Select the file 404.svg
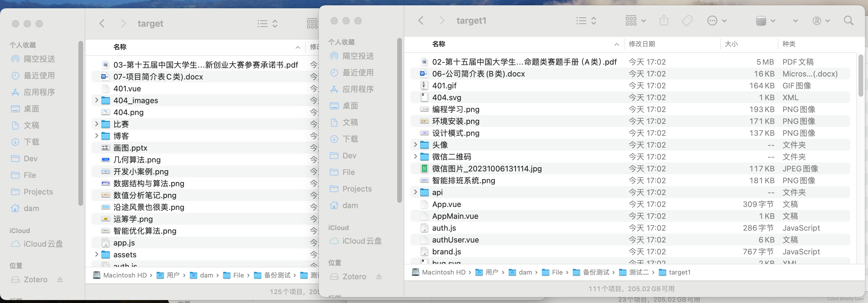This screenshot has height=303, width=868. click(x=630, y=97)
